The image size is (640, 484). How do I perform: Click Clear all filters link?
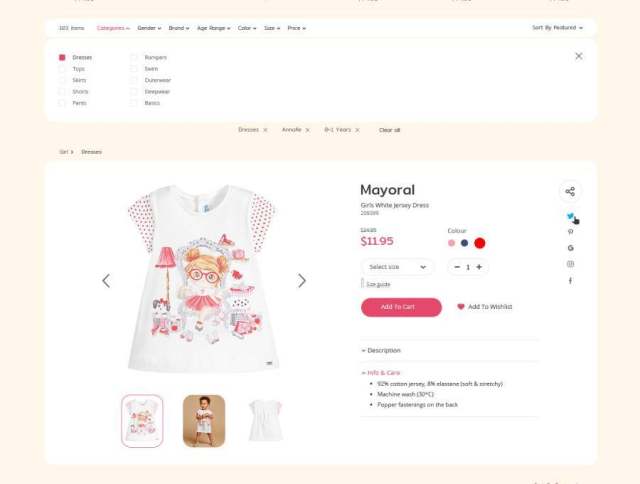389,130
